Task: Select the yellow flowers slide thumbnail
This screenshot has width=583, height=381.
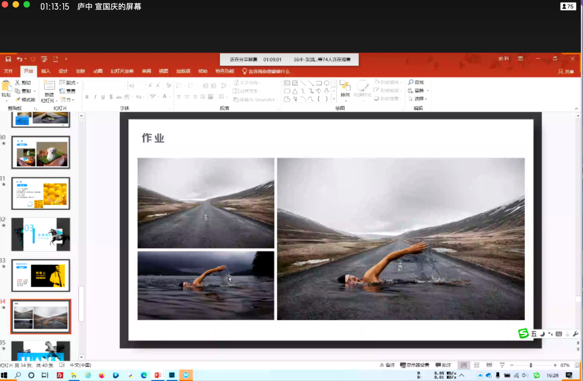Action: coord(41,193)
